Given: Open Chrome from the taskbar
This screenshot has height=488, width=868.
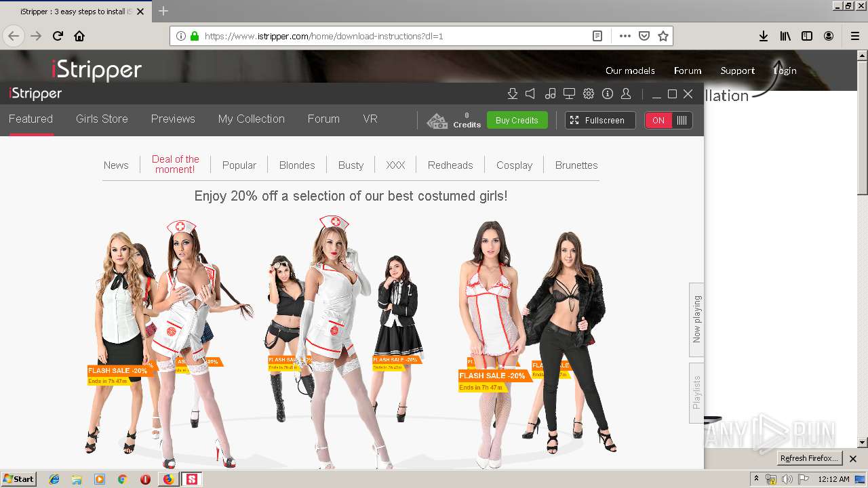Looking at the screenshot, I should point(122,479).
